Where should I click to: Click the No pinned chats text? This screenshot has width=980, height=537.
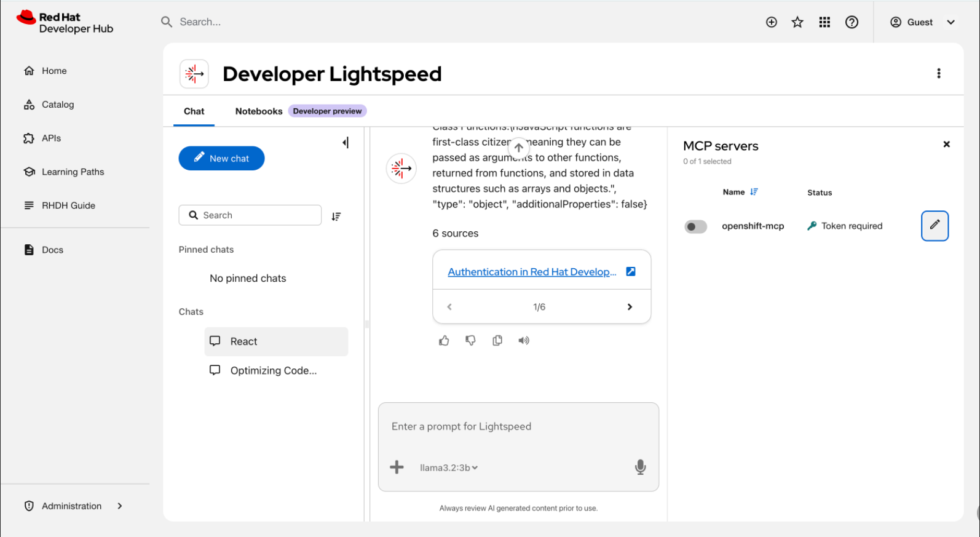tap(248, 278)
